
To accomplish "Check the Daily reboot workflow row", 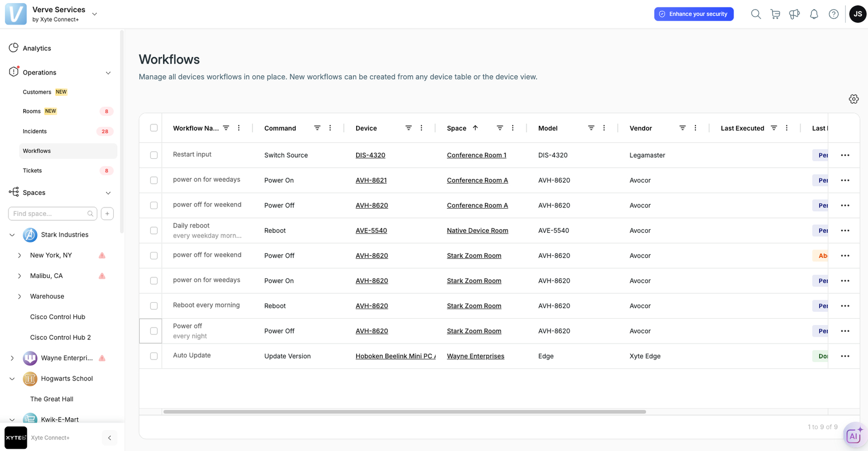I will (x=154, y=231).
